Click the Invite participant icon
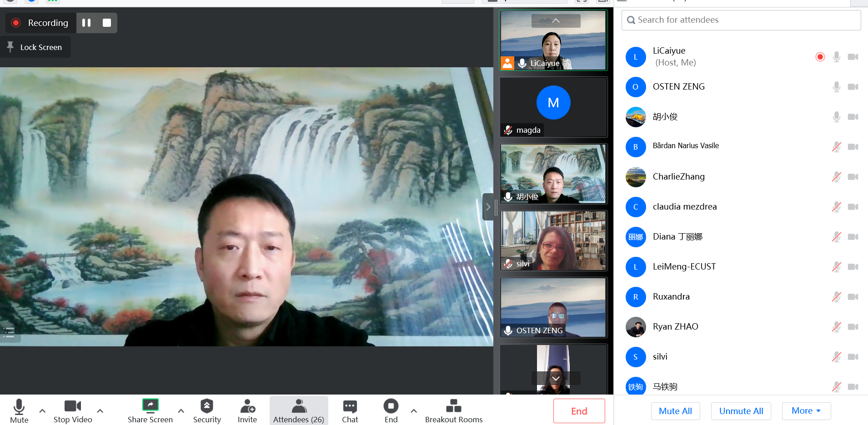868x425 pixels. 247,406
